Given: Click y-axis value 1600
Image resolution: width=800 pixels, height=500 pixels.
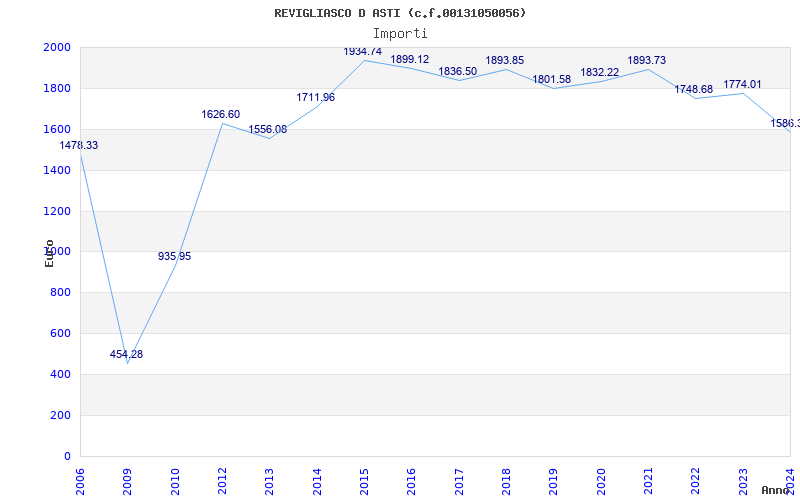Looking at the screenshot, I should [57, 129].
